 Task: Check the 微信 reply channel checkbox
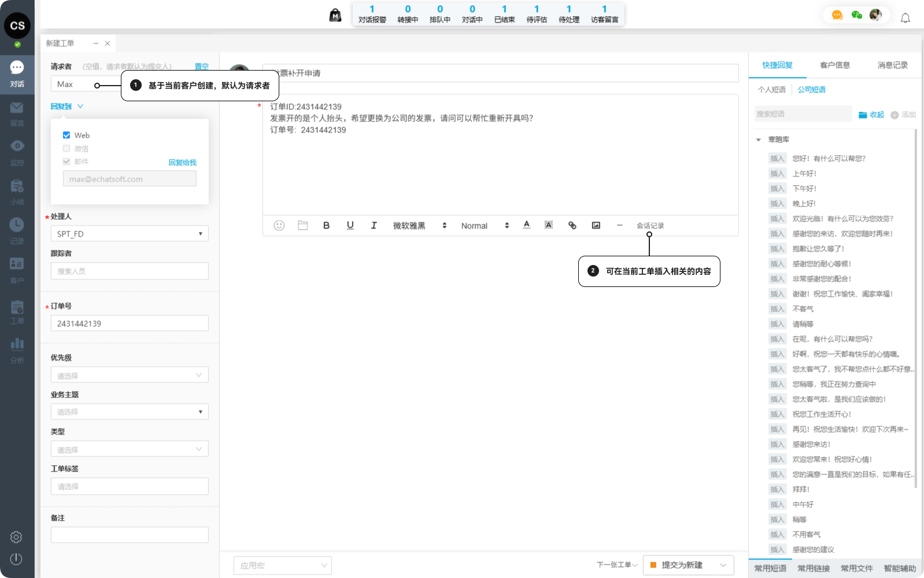coord(66,149)
